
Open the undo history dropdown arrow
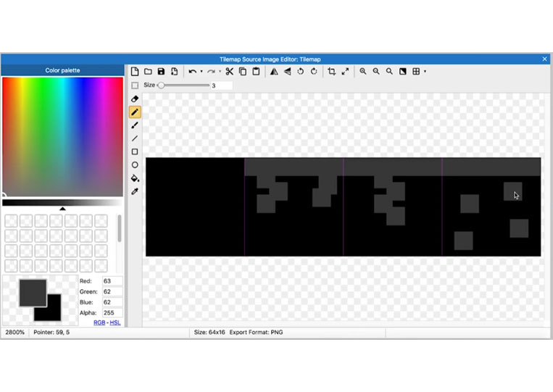pos(201,72)
